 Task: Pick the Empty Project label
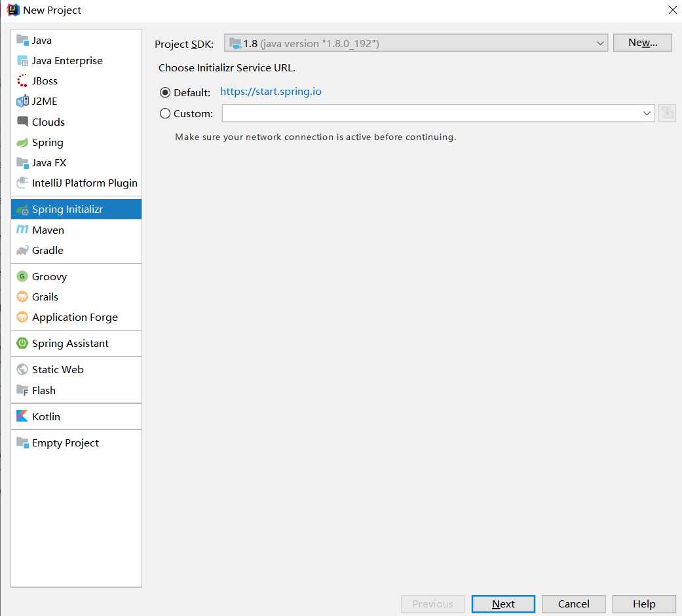coord(66,443)
